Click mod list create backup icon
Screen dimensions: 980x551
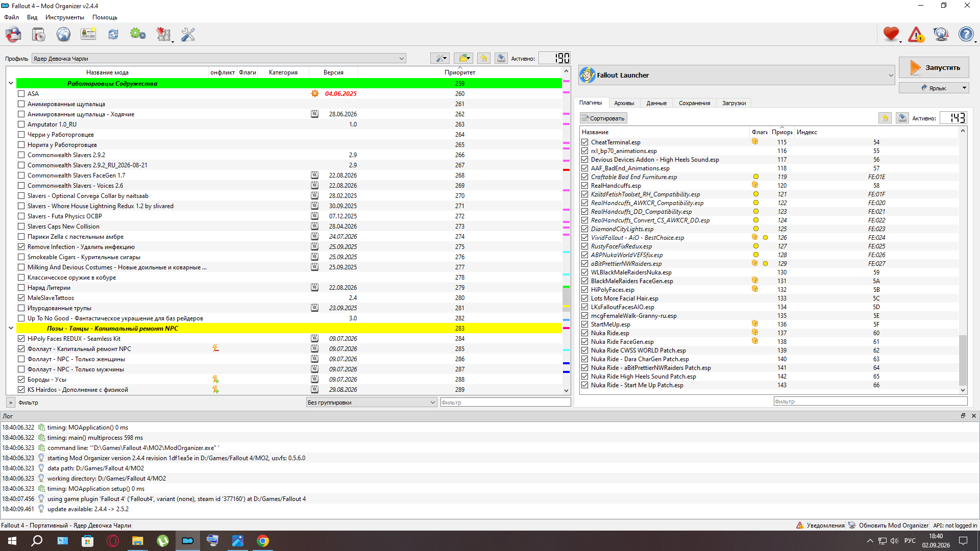coord(501,58)
